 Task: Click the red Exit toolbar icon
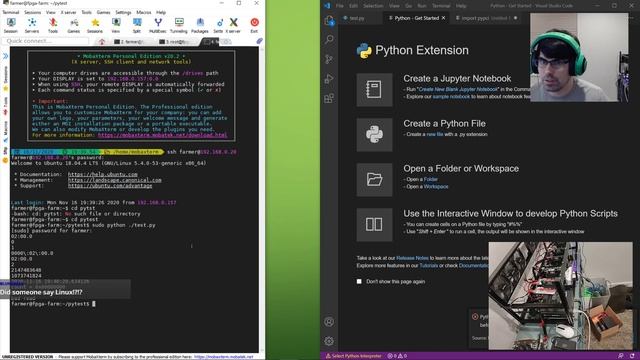tap(254, 25)
